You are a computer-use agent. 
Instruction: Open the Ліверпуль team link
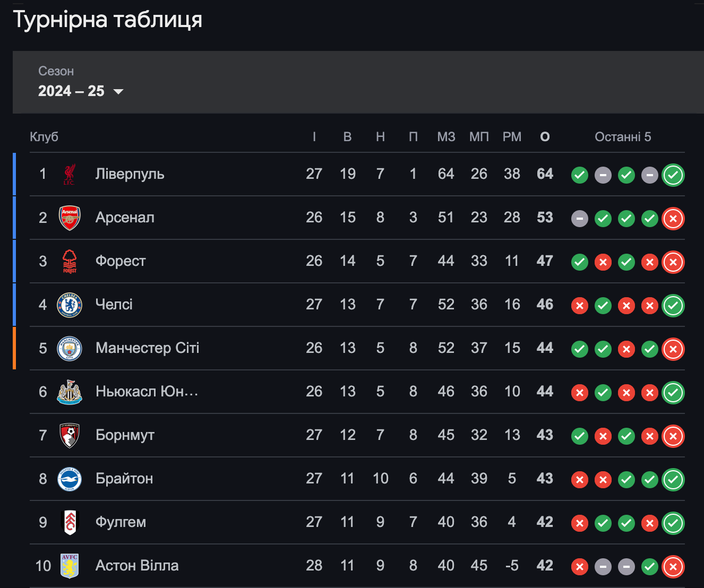(130, 174)
